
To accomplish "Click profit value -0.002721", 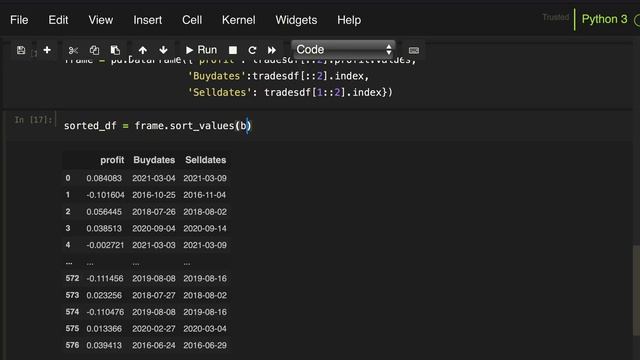I will coord(105,245).
